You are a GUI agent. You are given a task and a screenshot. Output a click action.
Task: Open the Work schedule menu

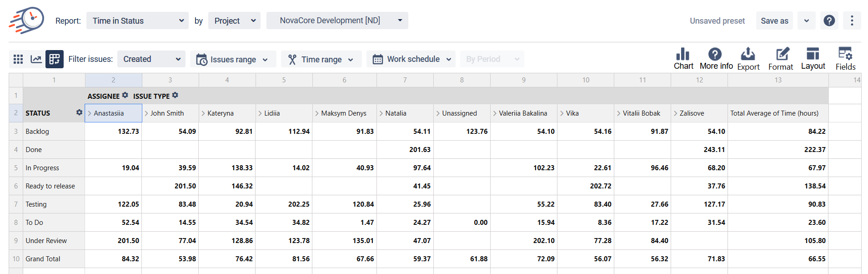pos(411,59)
